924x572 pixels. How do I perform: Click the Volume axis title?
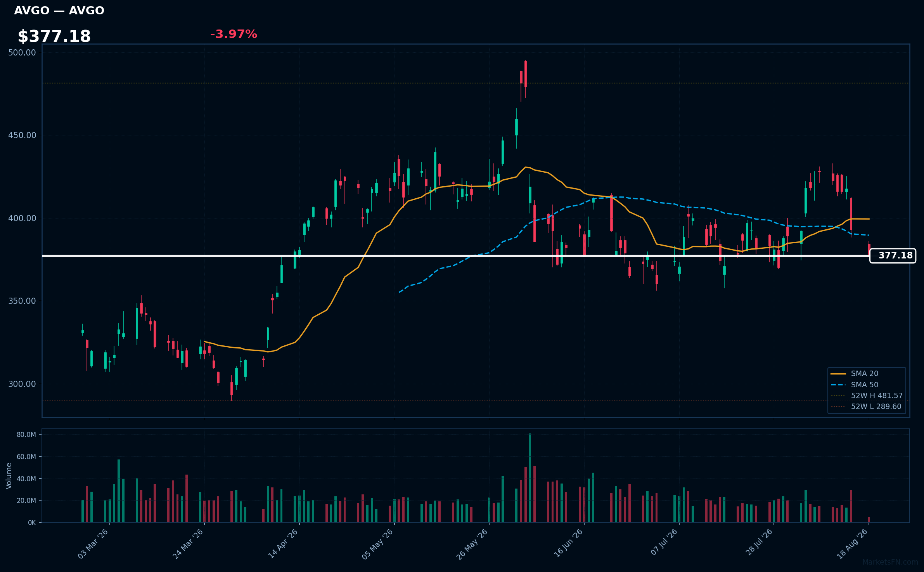[9, 476]
